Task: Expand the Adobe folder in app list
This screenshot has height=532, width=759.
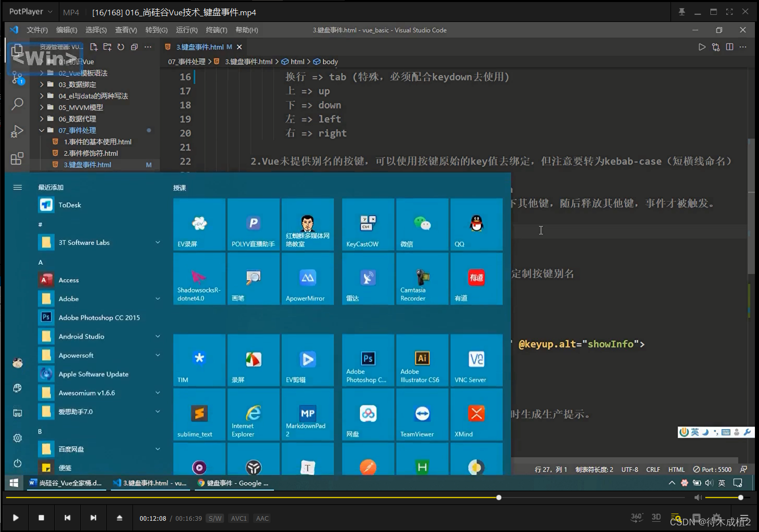Action: pyautogui.click(x=158, y=298)
